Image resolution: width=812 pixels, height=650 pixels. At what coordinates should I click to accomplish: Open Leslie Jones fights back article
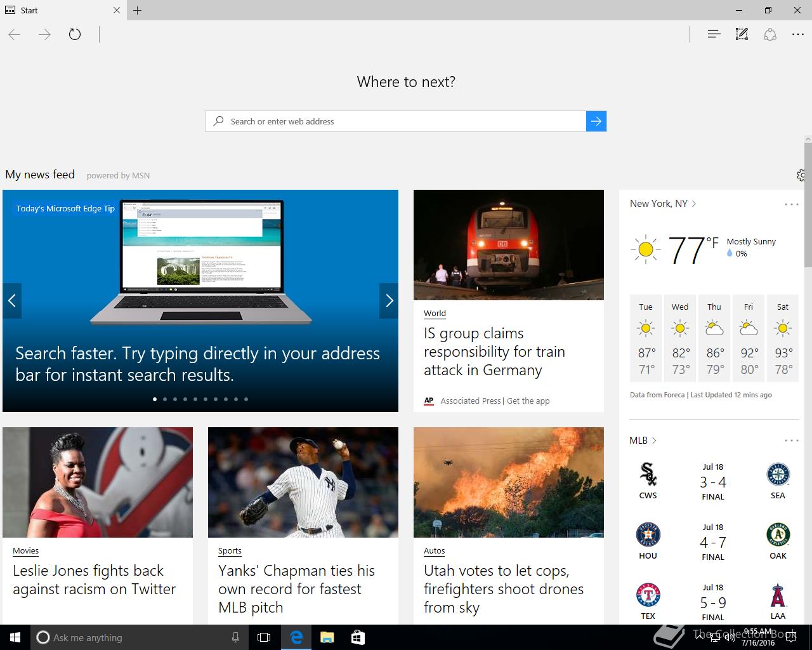coord(94,580)
